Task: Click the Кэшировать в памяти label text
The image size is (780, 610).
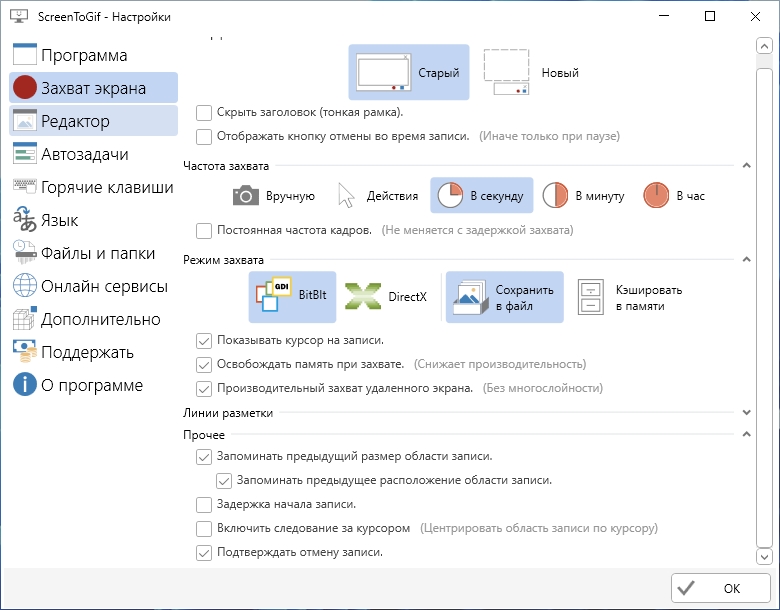Action: 649,298
